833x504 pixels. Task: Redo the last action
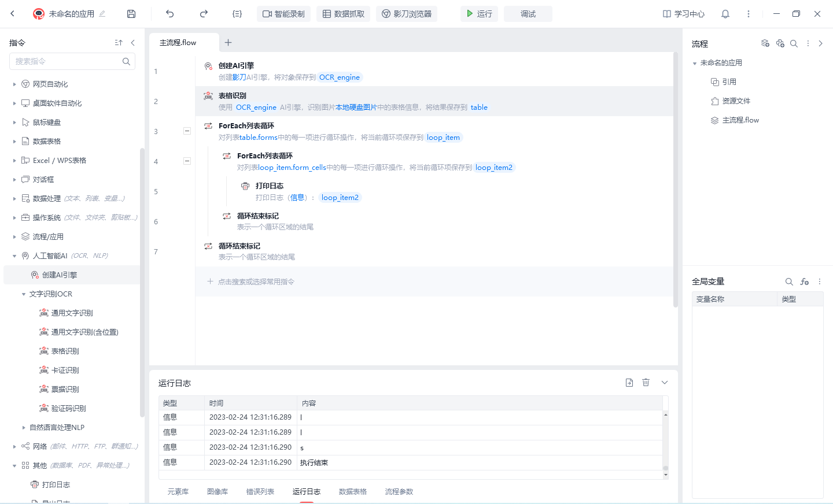click(x=204, y=14)
